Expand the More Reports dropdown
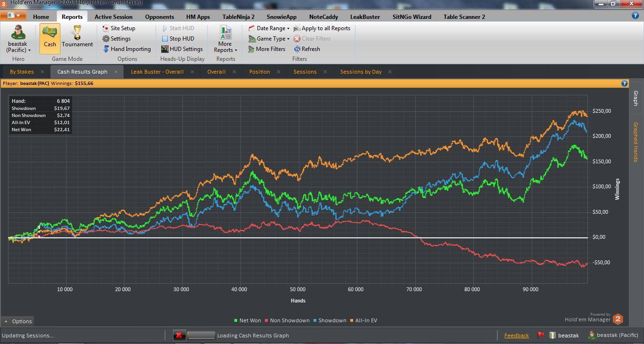Viewport: 644px width, 344px height. (x=225, y=39)
